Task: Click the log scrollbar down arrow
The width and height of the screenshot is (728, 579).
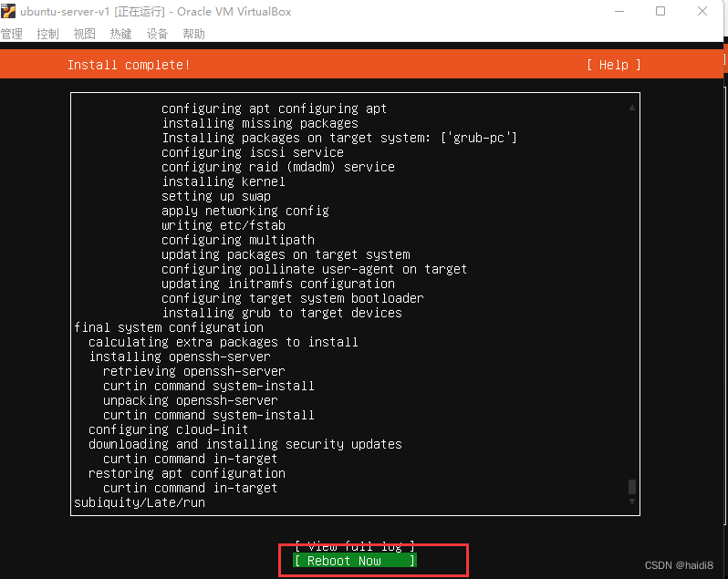Action: 632,501
